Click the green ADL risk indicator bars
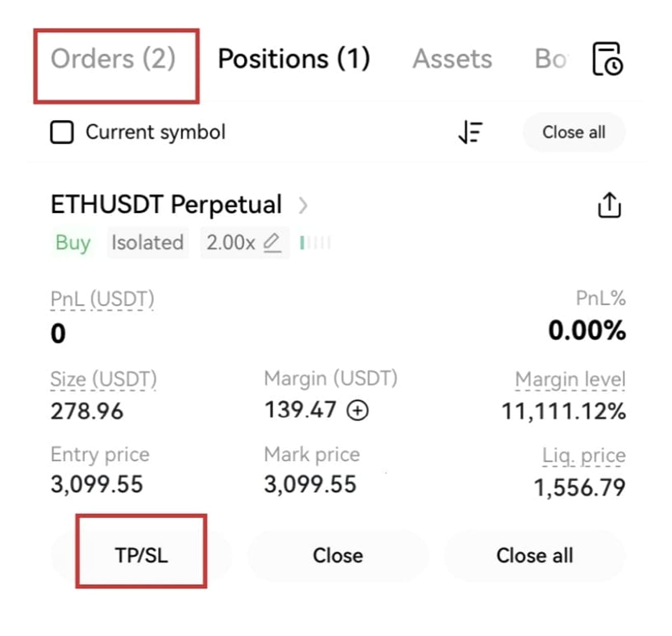The width and height of the screenshot is (672, 636). pyautogui.click(x=316, y=243)
